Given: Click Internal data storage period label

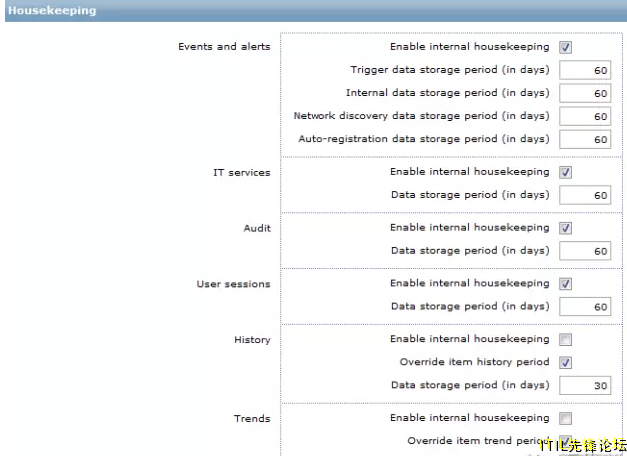Looking at the screenshot, I should coord(447,92).
